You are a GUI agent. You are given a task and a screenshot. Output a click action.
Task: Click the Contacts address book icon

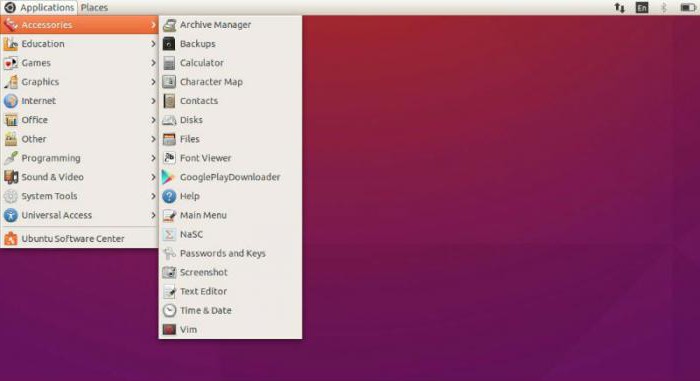[169, 101]
